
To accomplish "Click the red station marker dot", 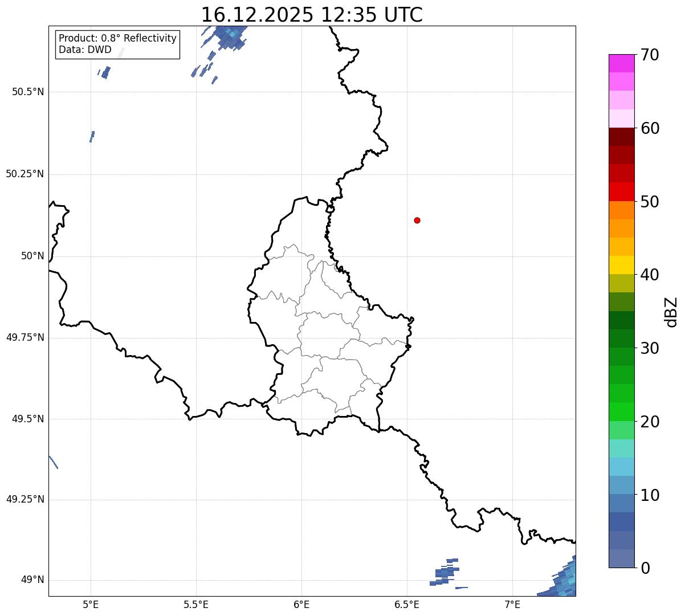I will 417,220.
